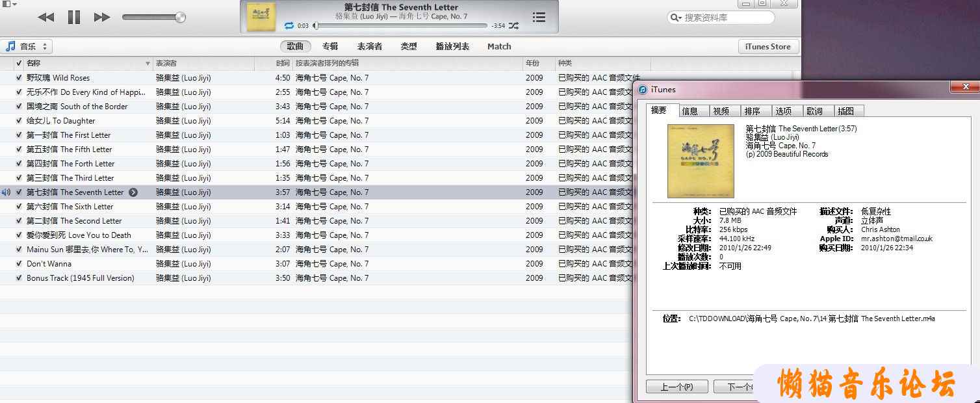Viewport: 980px width, 403px height.
Task: Uncheck the Don't Wanna song checkbox
Action: pyautogui.click(x=19, y=264)
